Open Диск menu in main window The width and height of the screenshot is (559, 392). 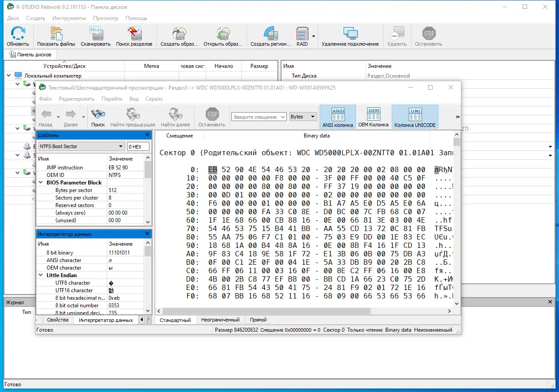coord(13,18)
